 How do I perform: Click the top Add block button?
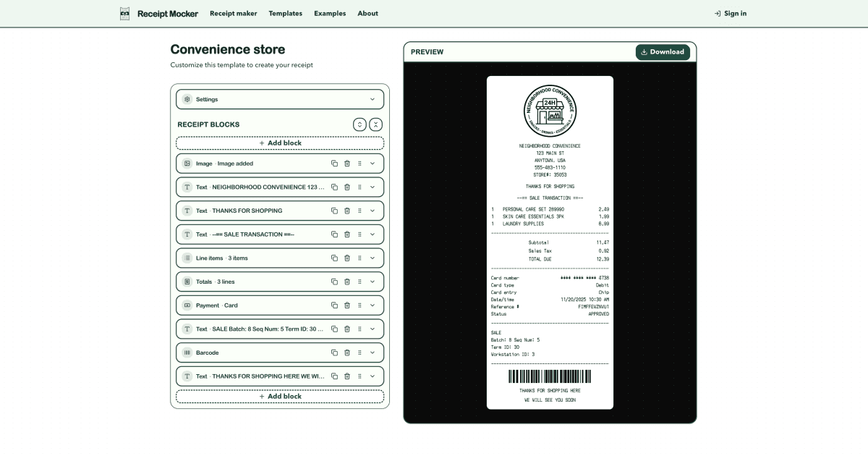[x=280, y=143]
